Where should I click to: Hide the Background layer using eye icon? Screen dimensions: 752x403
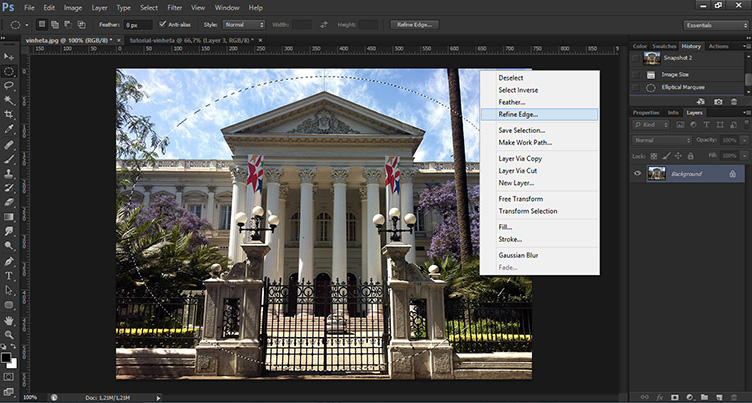638,173
